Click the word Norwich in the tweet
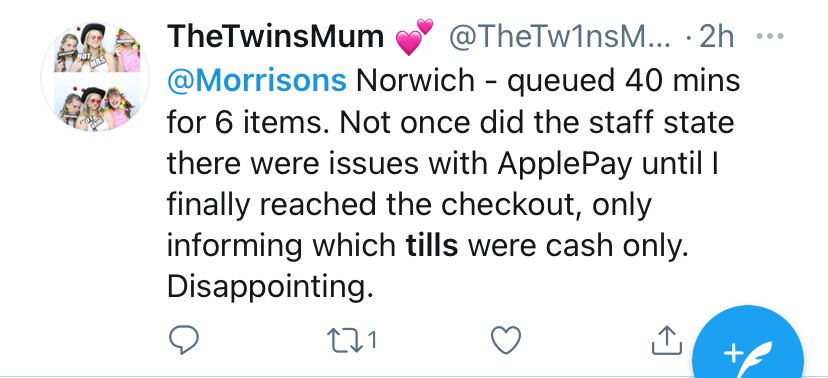Viewport: 828px width, 378px height. pyautogui.click(x=416, y=81)
